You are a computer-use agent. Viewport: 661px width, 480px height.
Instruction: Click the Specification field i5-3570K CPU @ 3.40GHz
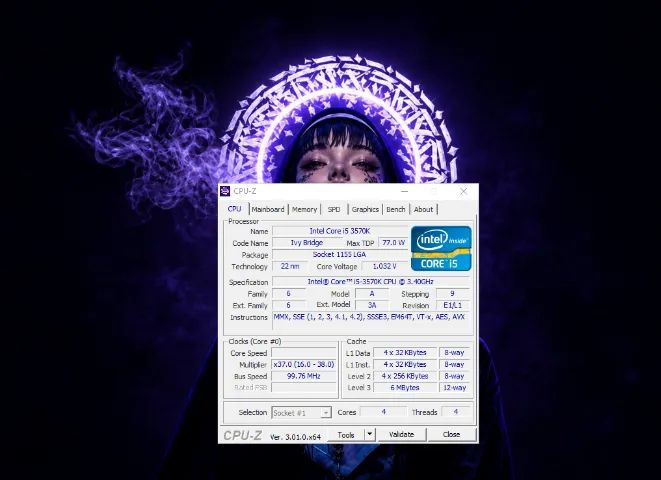point(371,282)
